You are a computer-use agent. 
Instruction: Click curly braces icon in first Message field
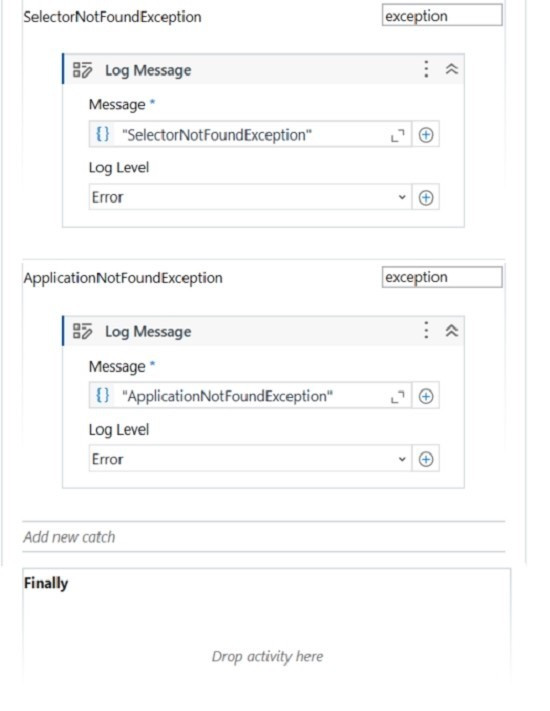(x=102, y=134)
